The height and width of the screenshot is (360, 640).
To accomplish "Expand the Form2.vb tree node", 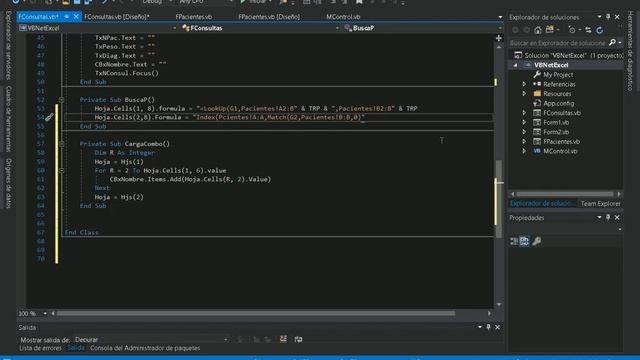I will [x=524, y=132].
